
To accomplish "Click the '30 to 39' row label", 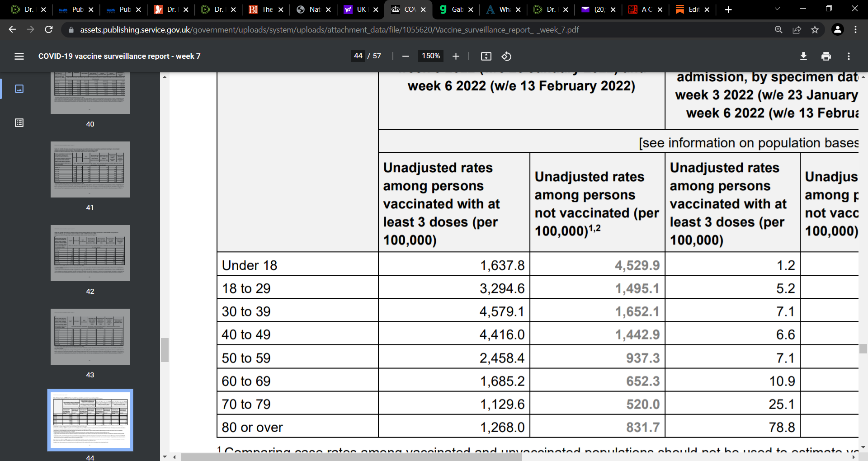I will pyautogui.click(x=246, y=311).
